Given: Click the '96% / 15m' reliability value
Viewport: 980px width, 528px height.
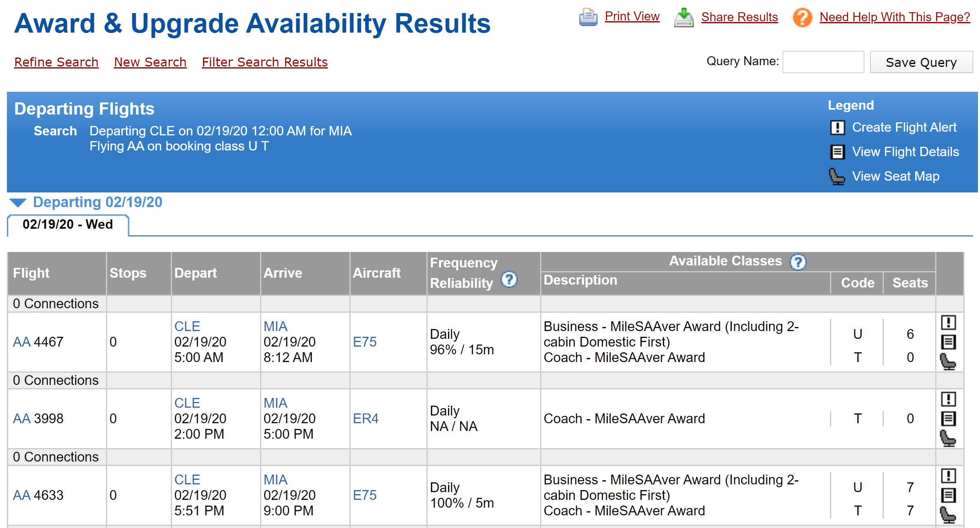Looking at the screenshot, I should pos(462,349).
